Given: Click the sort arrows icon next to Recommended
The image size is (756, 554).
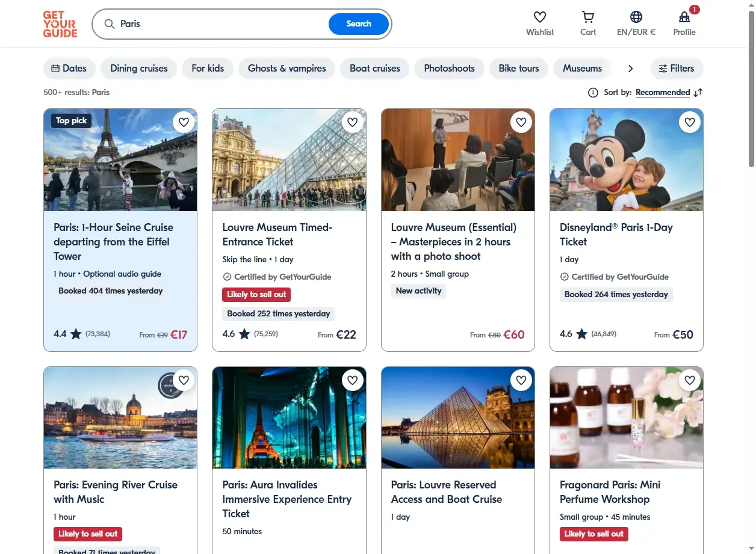Looking at the screenshot, I should coord(698,93).
